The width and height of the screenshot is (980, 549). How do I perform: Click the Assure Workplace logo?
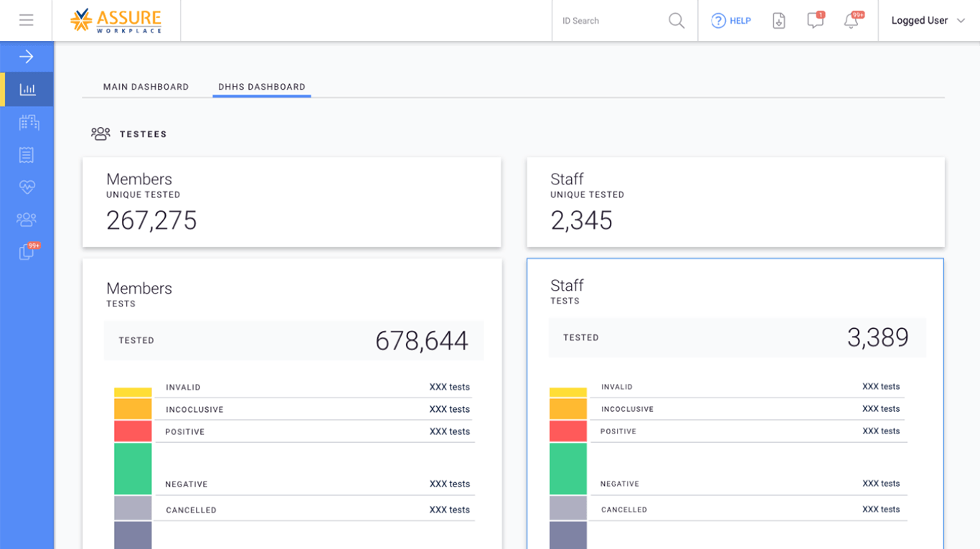[x=116, y=20]
